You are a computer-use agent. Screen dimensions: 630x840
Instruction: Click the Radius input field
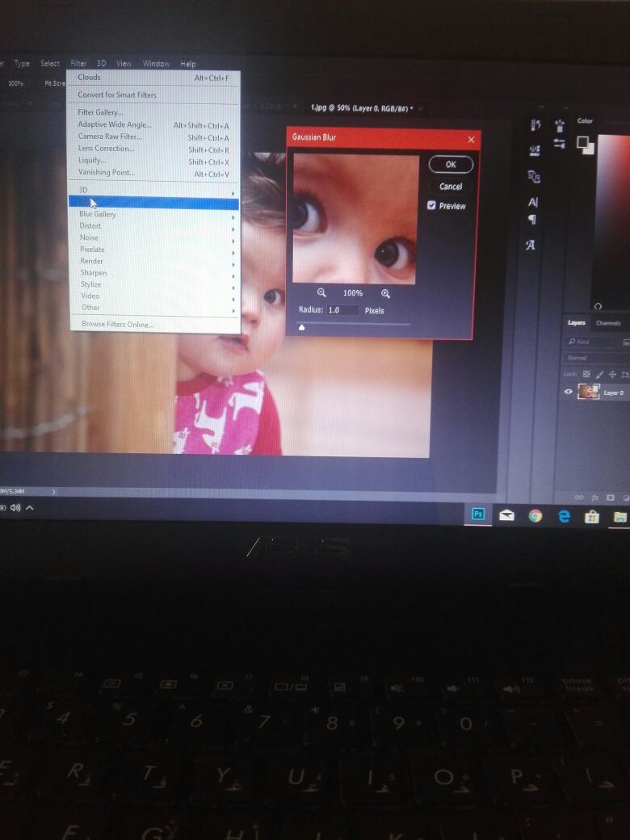(342, 310)
